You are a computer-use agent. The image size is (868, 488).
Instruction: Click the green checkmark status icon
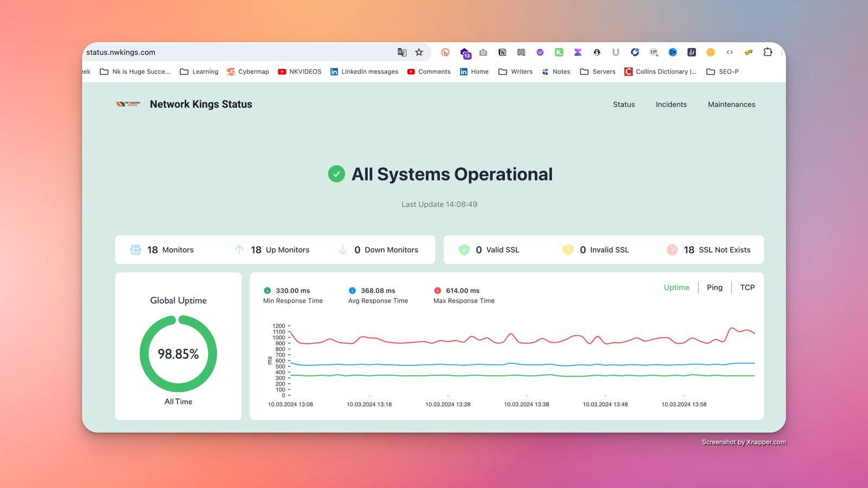(336, 174)
